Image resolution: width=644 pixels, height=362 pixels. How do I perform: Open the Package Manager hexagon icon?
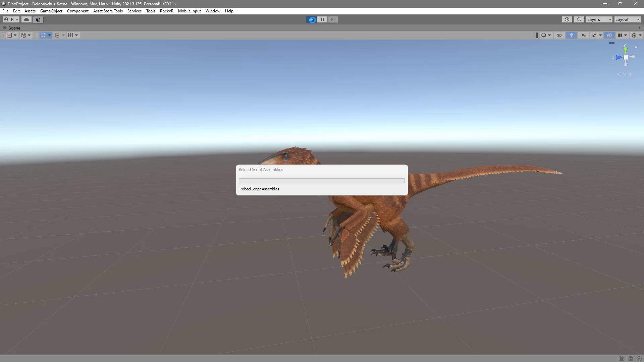tap(38, 19)
